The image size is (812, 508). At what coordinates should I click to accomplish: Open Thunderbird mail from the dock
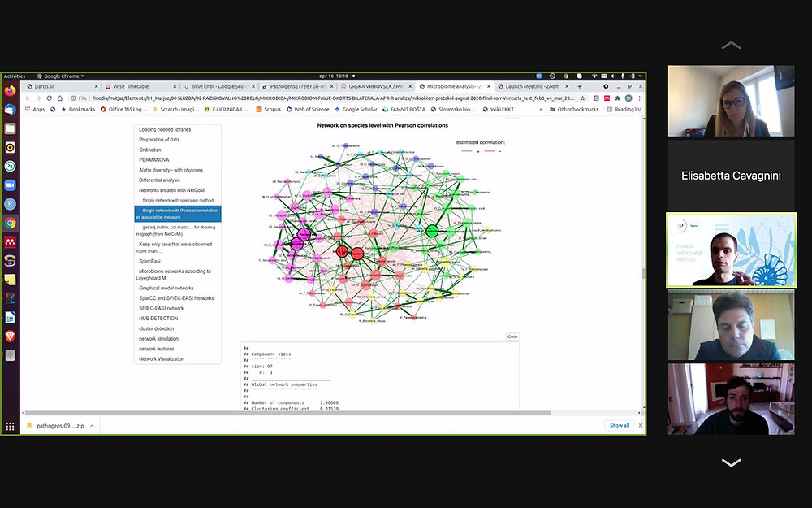click(x=10, y=110)
